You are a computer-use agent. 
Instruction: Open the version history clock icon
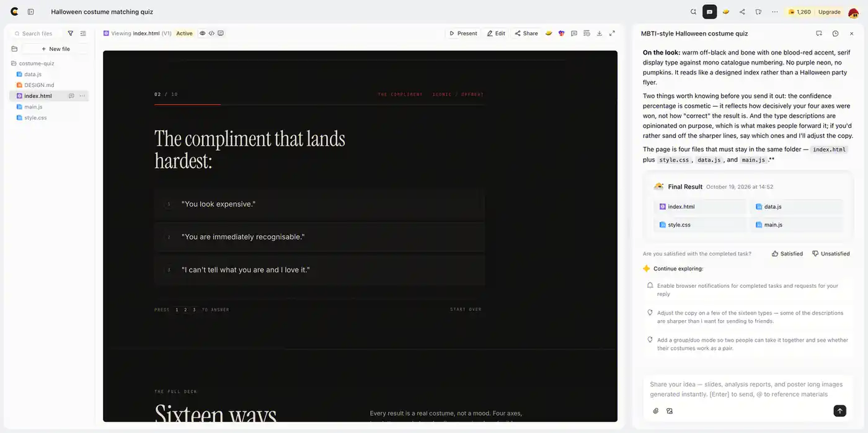click(x=835, y=33)
